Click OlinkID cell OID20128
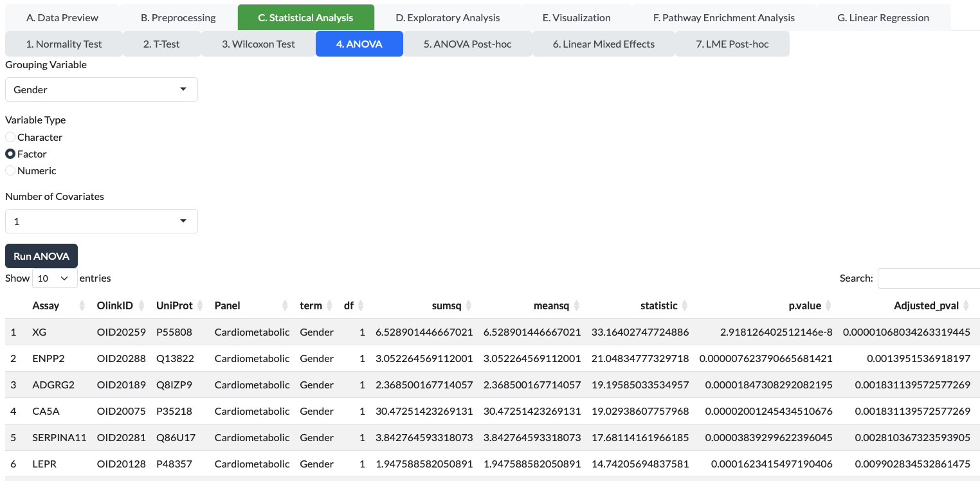 (121, 464)
